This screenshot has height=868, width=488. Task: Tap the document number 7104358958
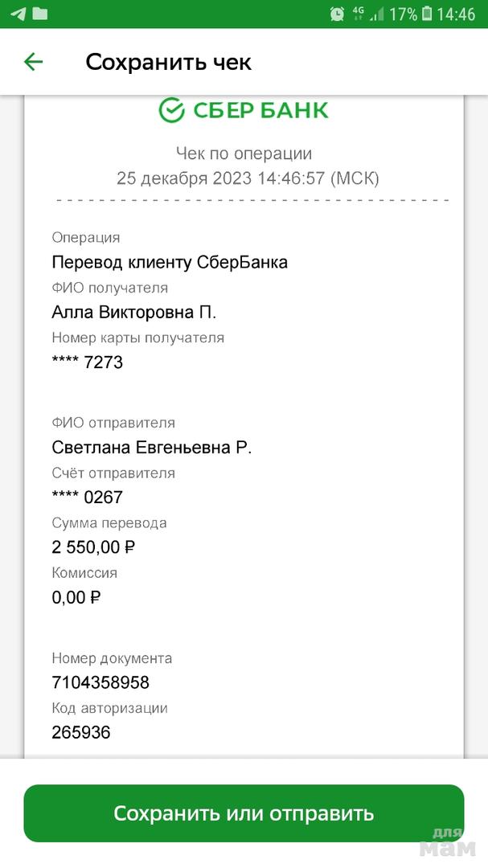tap(100, 683)
